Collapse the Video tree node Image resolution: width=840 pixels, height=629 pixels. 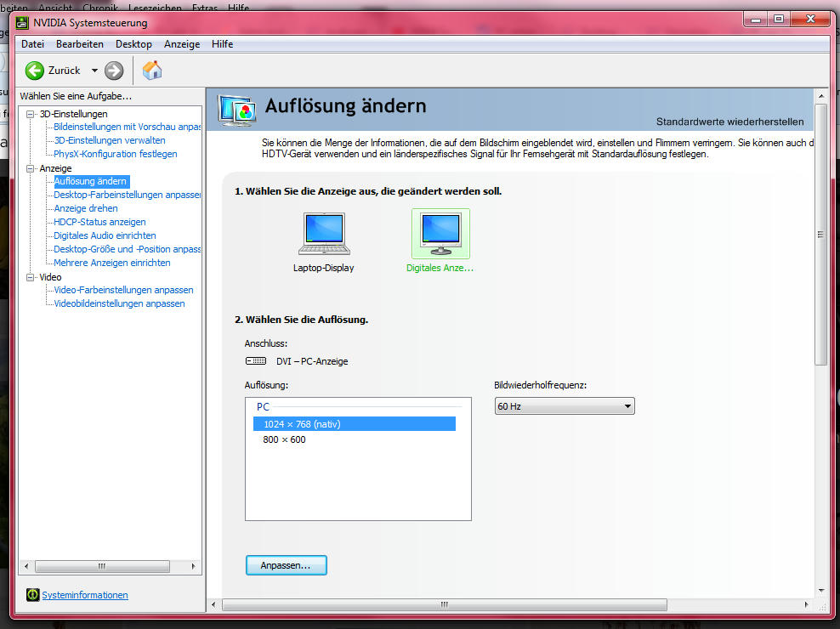[x=31, y=277]
